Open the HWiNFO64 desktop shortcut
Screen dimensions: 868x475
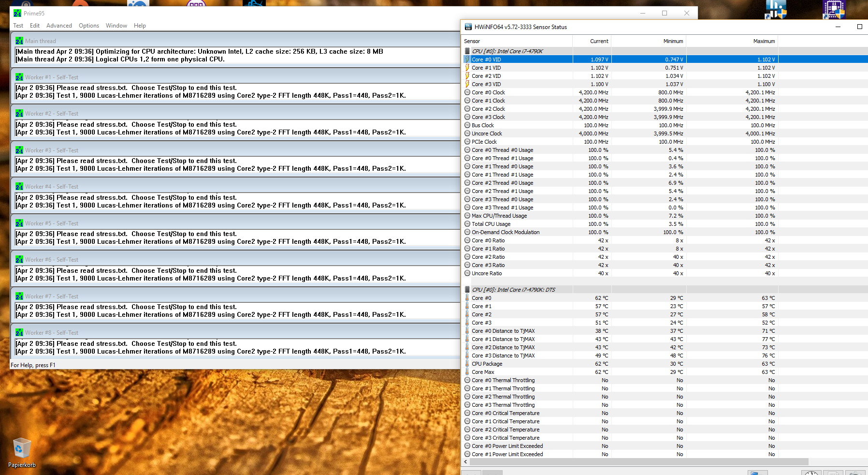click(x=776, y=10)
